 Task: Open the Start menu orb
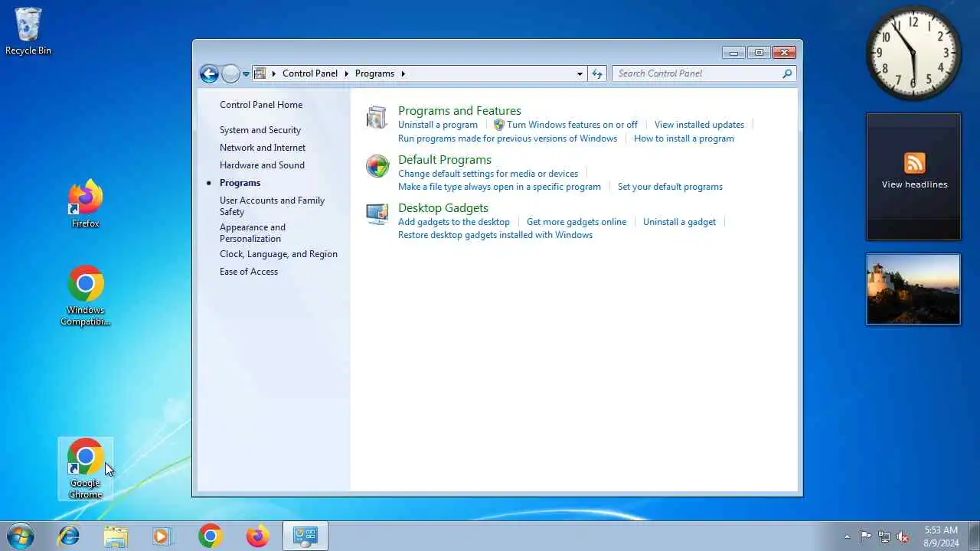pos(21,536)
